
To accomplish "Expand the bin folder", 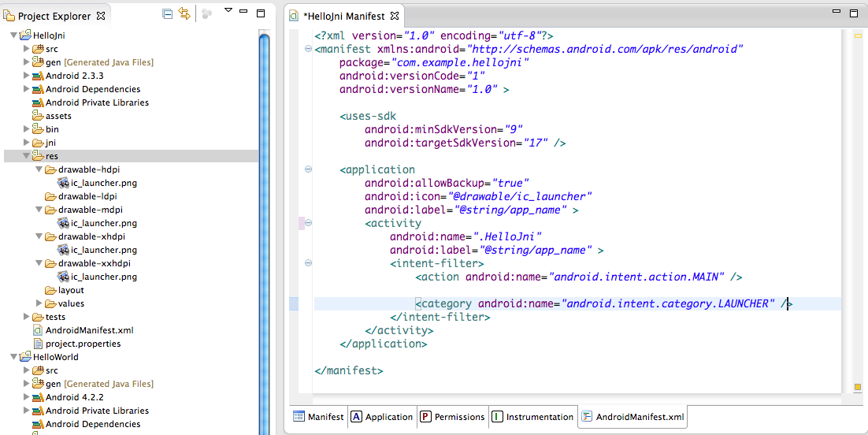I will [x=26, y=129].
